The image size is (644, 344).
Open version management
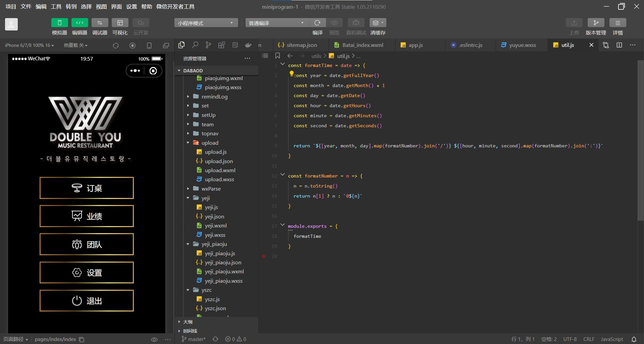click(596, 23)
